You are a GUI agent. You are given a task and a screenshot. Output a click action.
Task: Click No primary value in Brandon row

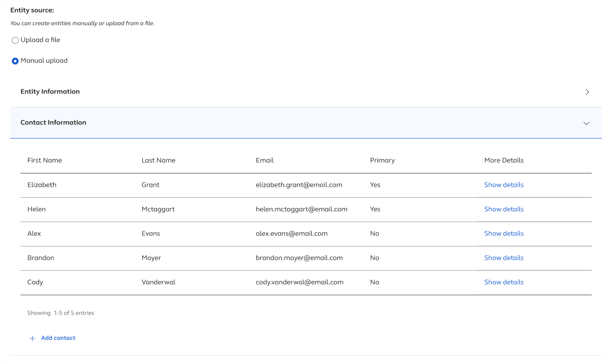click(375, 258)
